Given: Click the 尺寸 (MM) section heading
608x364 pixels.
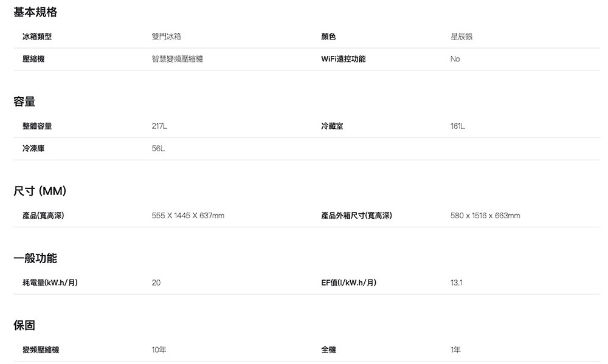Looking at the screenshot, I should coord(40,192).
